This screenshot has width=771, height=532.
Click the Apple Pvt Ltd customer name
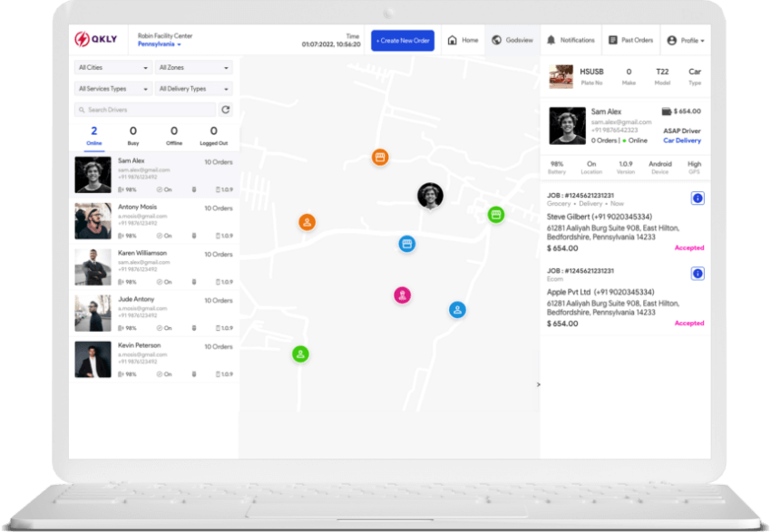click(x=569, y=292)
